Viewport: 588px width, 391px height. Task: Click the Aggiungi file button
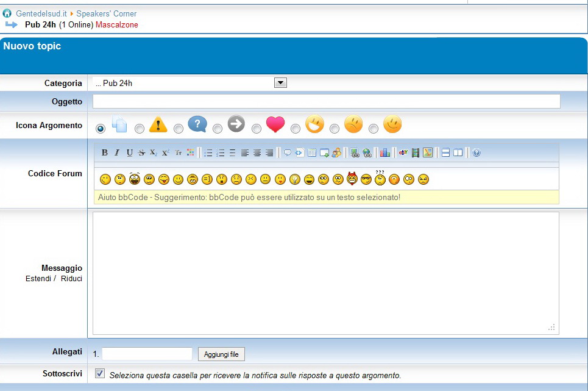[221, 354]
